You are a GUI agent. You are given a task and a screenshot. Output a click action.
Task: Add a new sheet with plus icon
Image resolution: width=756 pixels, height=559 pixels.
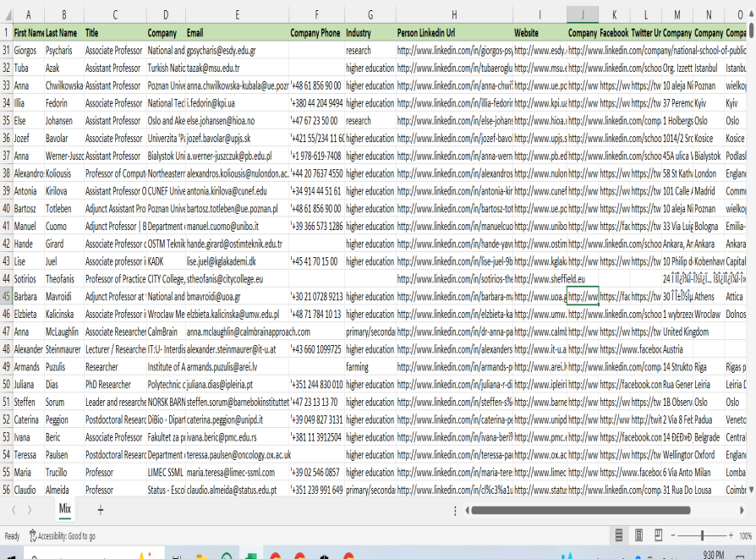(x=101, y=509)
